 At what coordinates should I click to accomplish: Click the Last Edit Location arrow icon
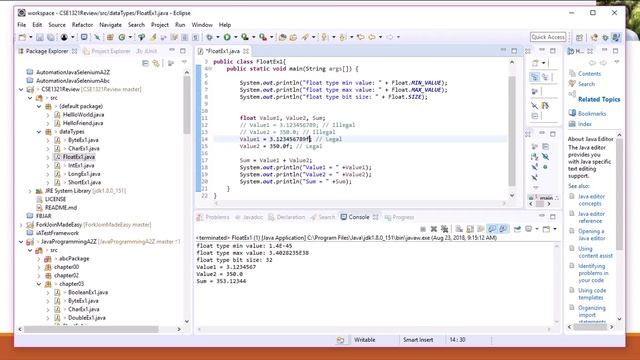click(360, 37)
